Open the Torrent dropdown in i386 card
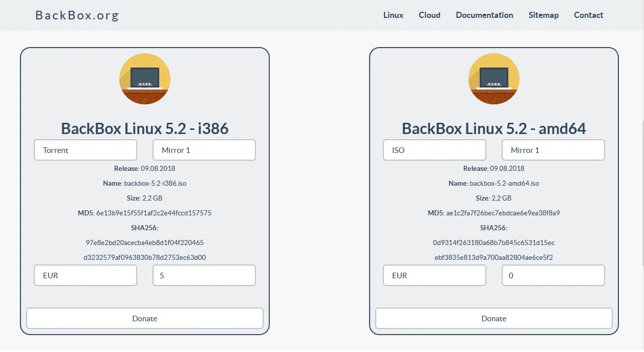The height and width of the screenshot is (352, 644). click(x=85, y=150)
